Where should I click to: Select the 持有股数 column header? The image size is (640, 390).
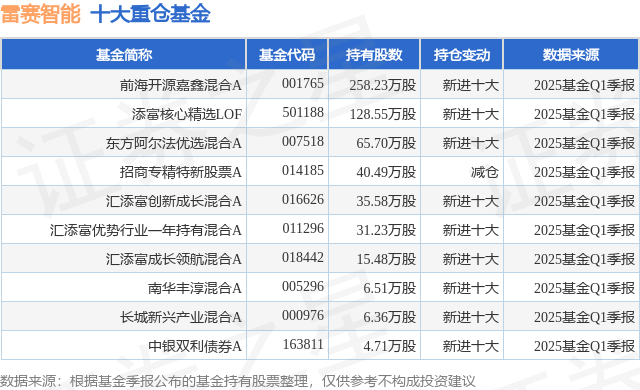coord(374,55)
